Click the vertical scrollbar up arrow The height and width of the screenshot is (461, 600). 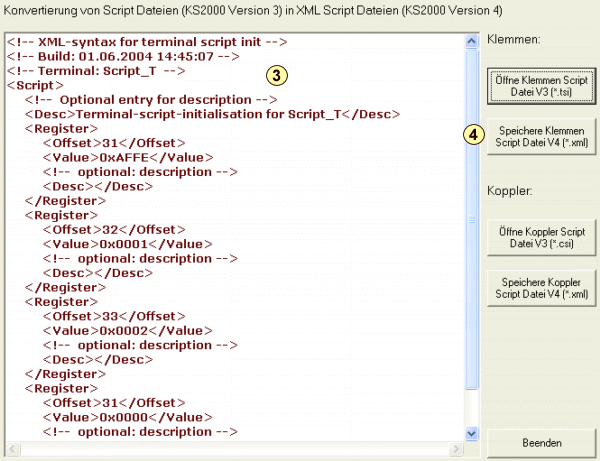point(471,41)
